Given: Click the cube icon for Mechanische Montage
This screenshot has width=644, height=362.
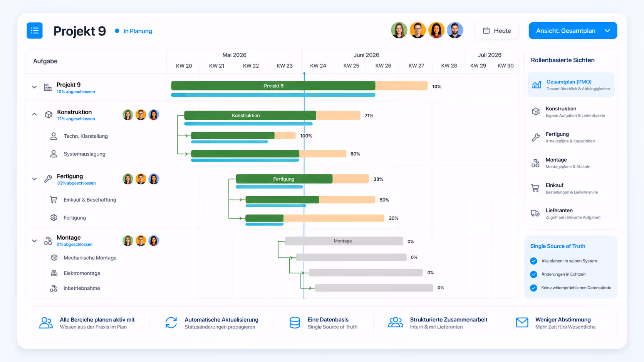Looking at the screenshot, I should 54,258.
